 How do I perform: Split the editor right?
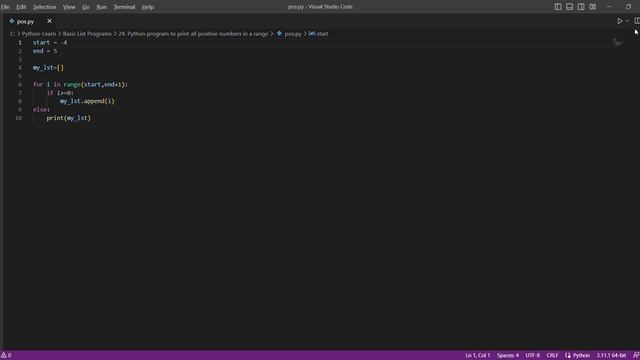click(x=637, y=21)
